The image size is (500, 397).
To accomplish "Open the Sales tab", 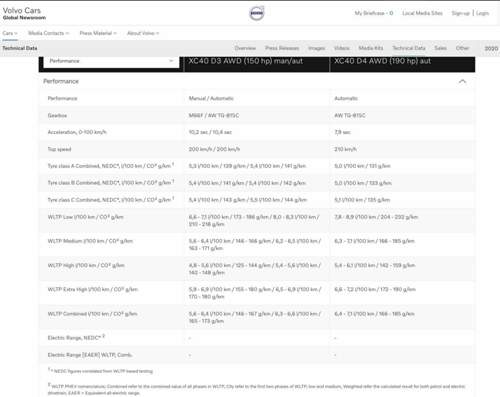I will pyautogui.click(x=440, y=48).
